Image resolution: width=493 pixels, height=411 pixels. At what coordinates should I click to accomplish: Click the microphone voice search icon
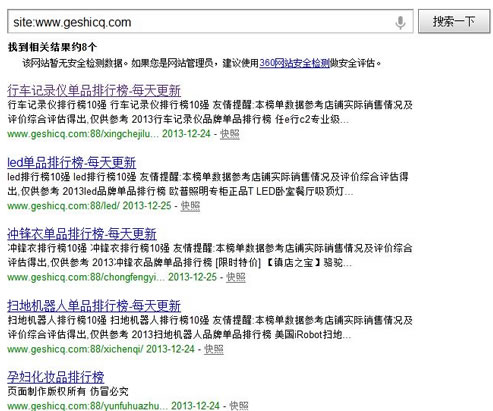point(400,22)
